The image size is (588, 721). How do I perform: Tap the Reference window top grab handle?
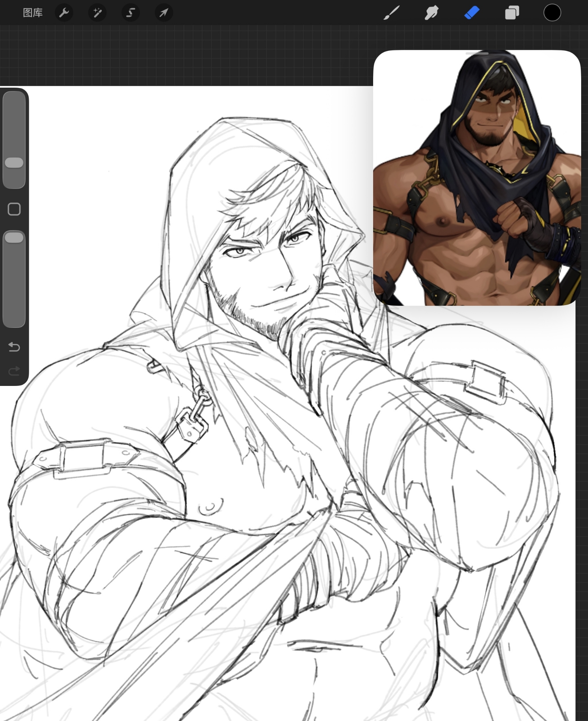tap(477, 53)
